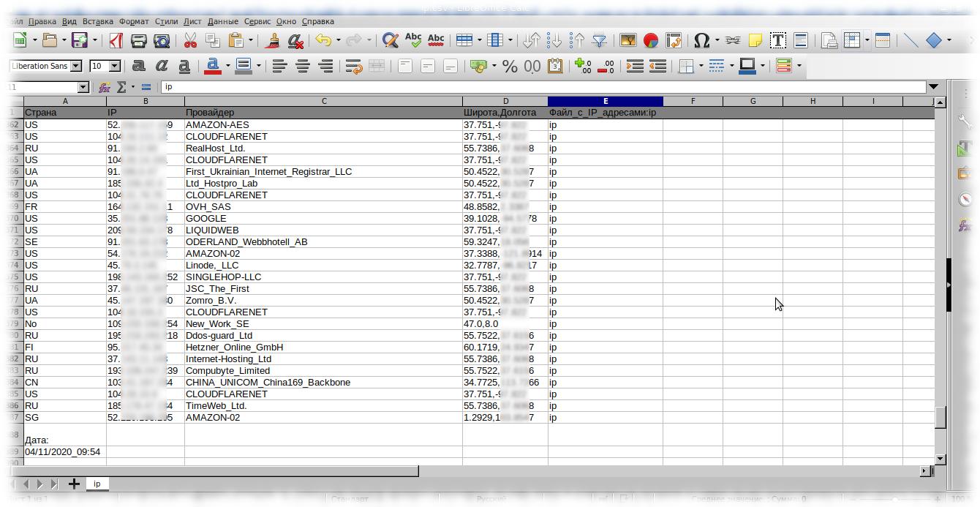The image size is (980, 507).
Task: Open a file with the folder icon
Action: (50, 40)
